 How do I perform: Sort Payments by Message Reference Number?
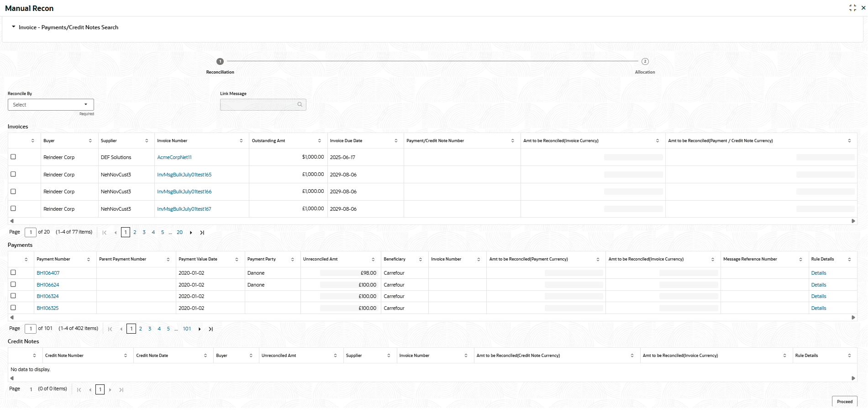tap(800, 260)
